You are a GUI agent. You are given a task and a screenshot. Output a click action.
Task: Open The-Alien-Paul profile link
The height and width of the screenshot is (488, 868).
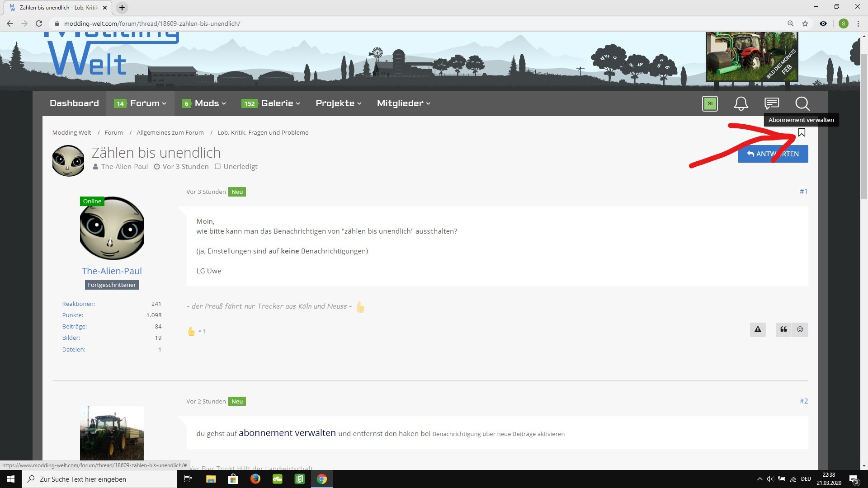tap(112, 271)
